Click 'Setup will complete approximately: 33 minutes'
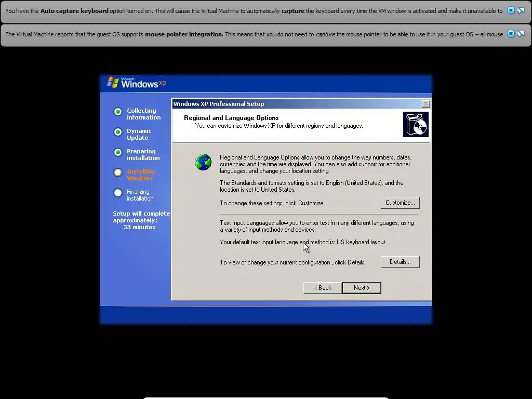532x399 pixels. point(141,220)
